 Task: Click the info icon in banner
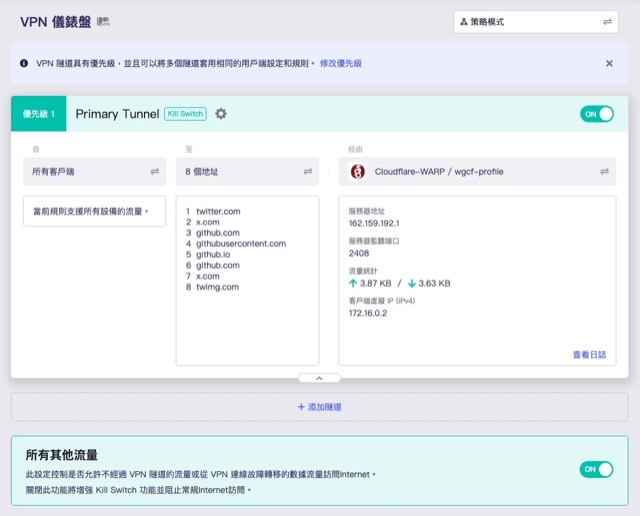pyautogui.click(x=24, y=63)
